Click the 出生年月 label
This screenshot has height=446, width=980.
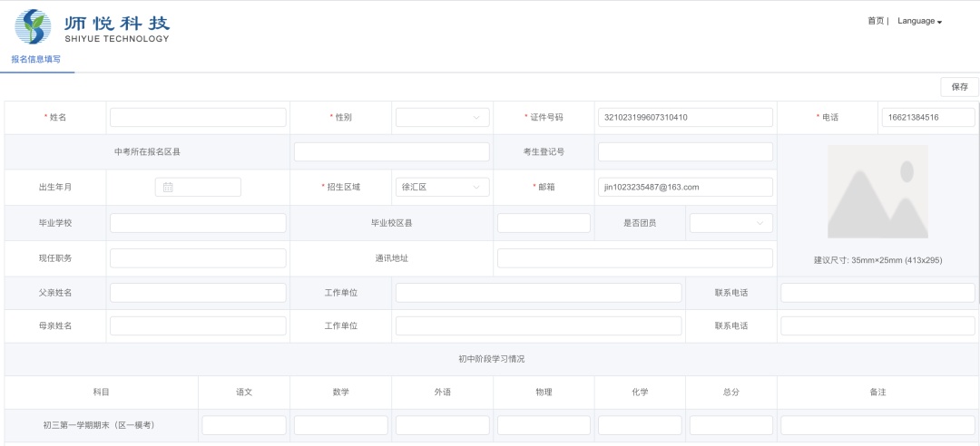click(55, 188)
